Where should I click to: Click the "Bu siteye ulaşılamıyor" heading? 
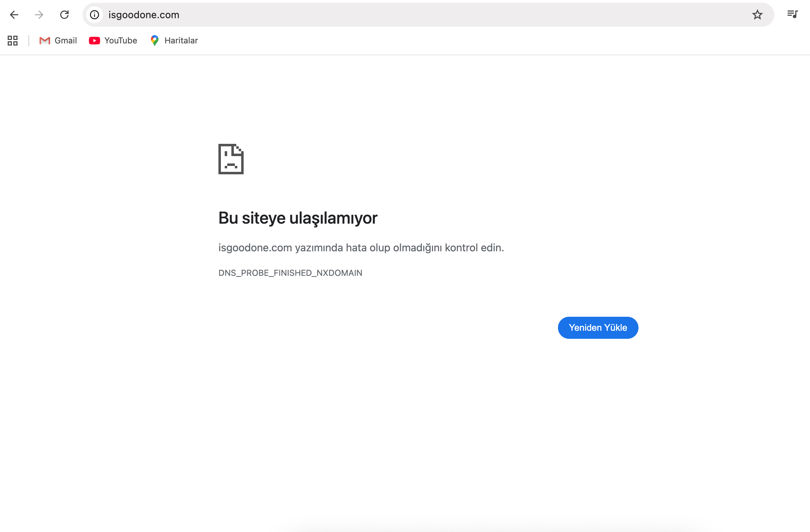[298, 218]
